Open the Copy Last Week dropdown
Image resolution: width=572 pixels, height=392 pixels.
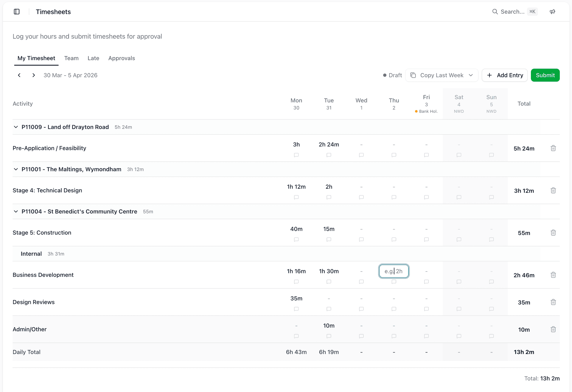pyautogui.click(x=442, y=75)
